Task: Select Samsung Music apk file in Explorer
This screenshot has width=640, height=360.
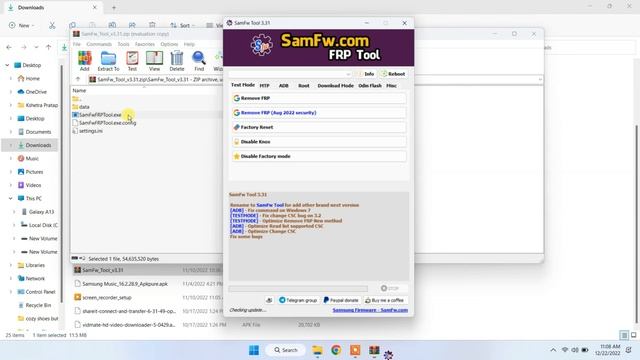Action: tap(124, 284)
